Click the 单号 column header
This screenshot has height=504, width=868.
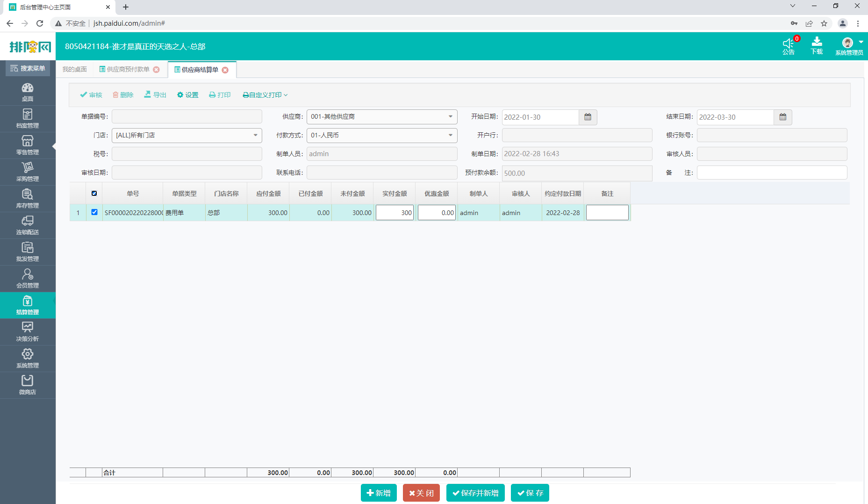click(x=133, y=194)
